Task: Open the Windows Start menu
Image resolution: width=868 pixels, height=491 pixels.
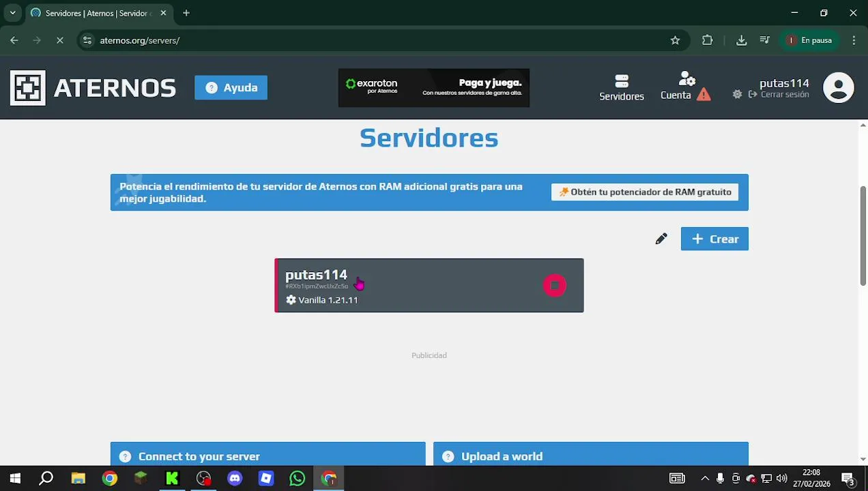Action: point(15,479)
